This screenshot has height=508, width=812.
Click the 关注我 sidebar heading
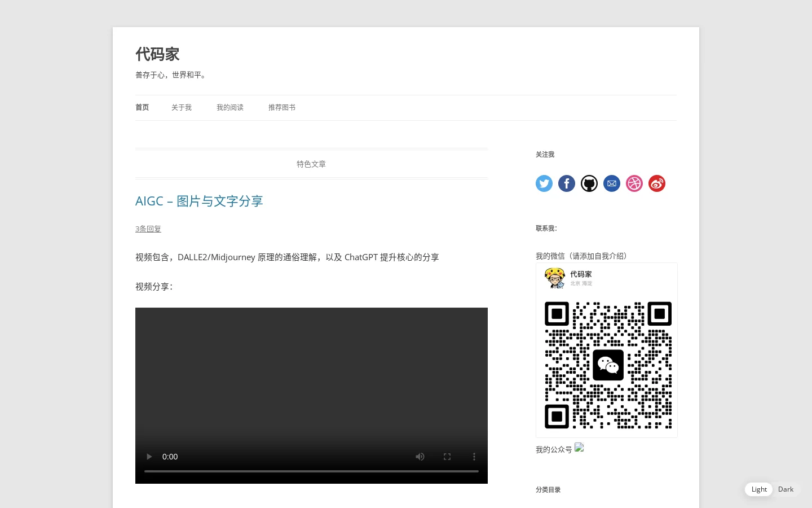point(545,155)
